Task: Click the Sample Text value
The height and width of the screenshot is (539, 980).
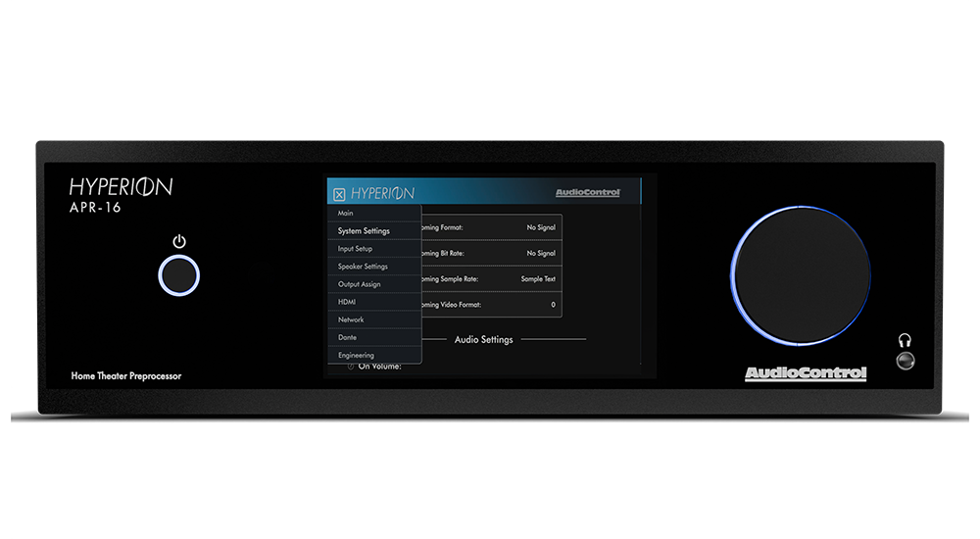Action: pyautogui.click(x=538, y=279)
